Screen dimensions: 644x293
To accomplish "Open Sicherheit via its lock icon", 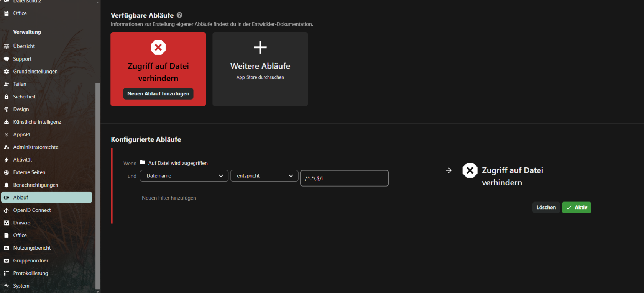I will [7, 97].
